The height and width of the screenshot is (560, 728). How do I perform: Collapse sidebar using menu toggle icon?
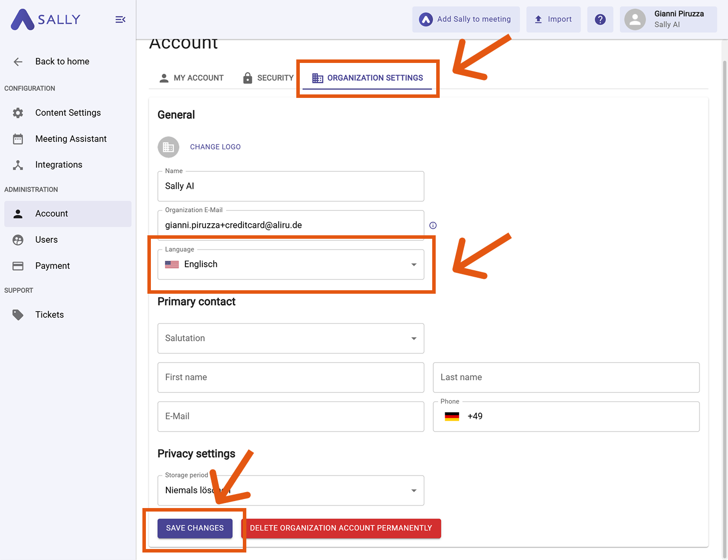[120, 19]
